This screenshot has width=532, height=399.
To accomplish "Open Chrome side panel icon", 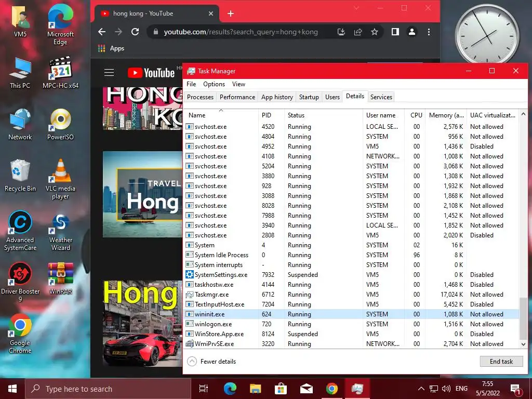I will (x=395, y=32).
